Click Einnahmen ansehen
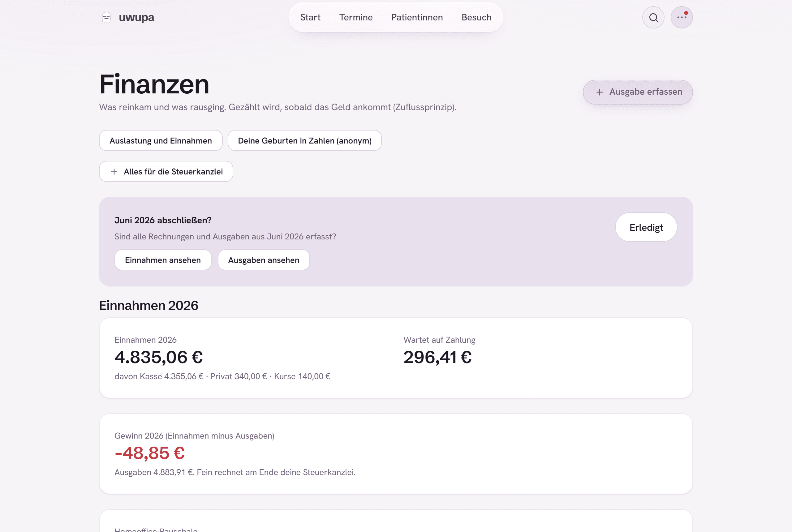792x532 pixels. [x=163, y=260]
